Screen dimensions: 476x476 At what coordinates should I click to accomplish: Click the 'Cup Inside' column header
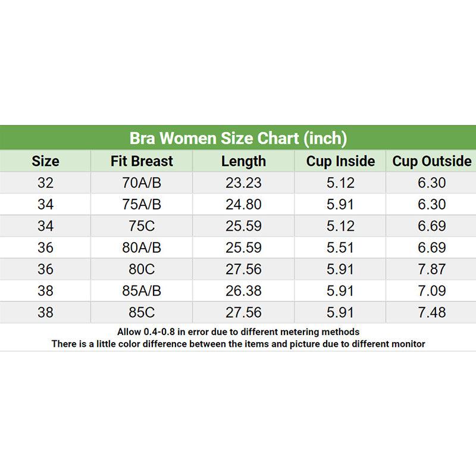pos(340,161)
